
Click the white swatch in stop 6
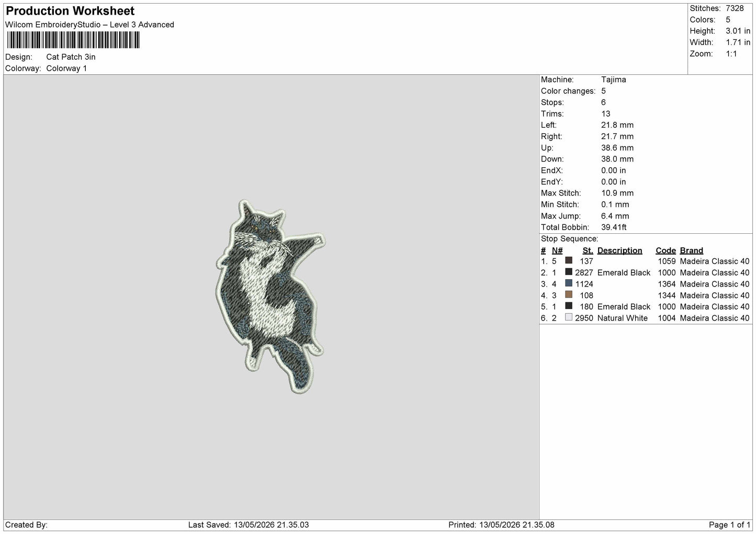[x=569, y=317]
